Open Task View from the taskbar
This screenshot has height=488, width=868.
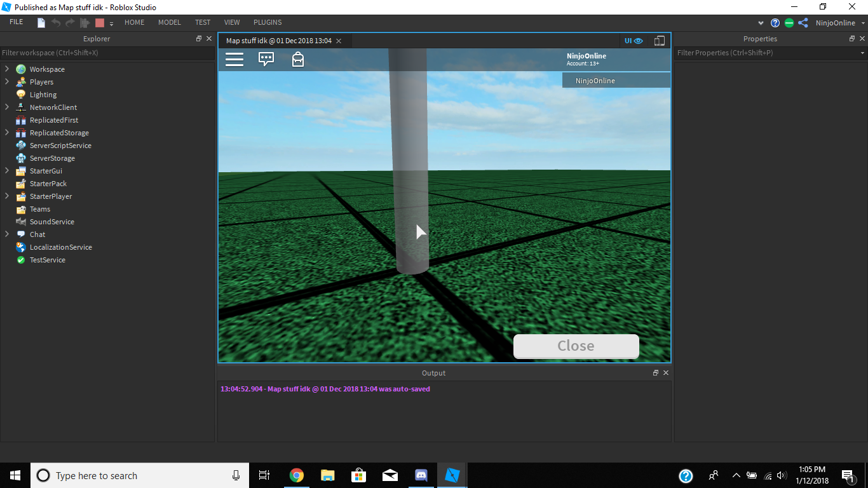(x=264, y=475)
